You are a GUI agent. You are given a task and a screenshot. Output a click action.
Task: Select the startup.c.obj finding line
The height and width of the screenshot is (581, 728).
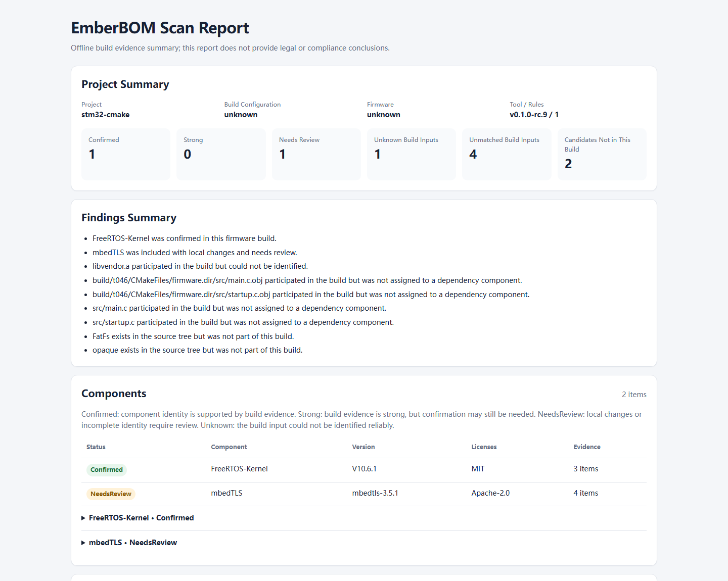point(311,295)
